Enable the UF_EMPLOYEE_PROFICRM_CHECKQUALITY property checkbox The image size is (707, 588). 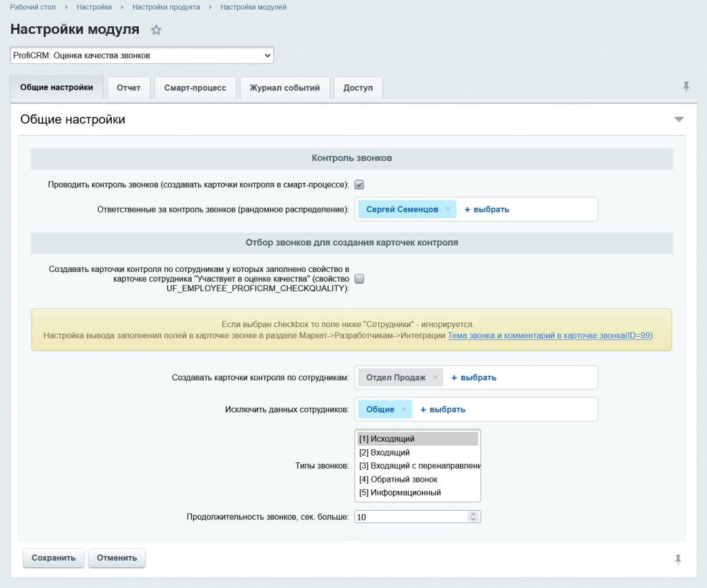(x=359, y=279)
